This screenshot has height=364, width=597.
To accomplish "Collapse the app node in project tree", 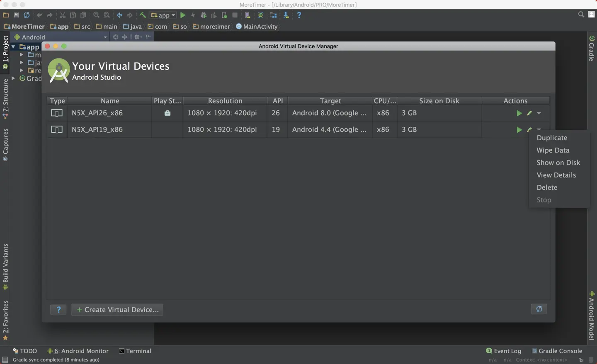I will 13,47.
